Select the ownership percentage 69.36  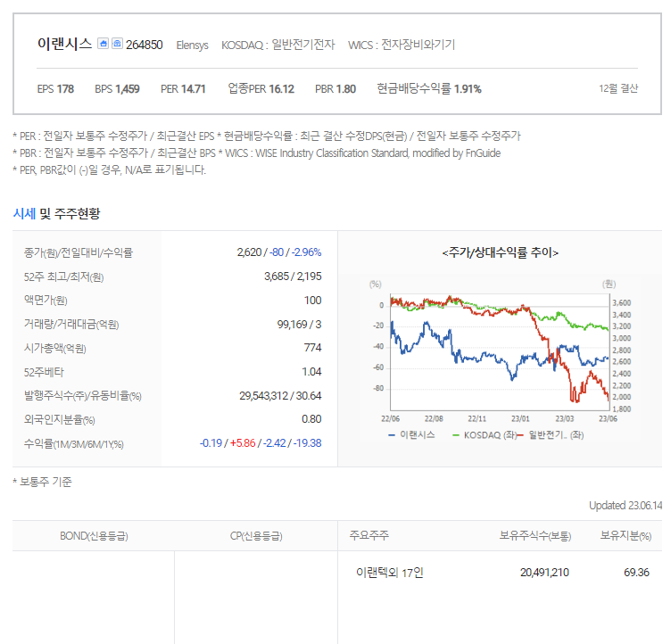coord(636,572)
